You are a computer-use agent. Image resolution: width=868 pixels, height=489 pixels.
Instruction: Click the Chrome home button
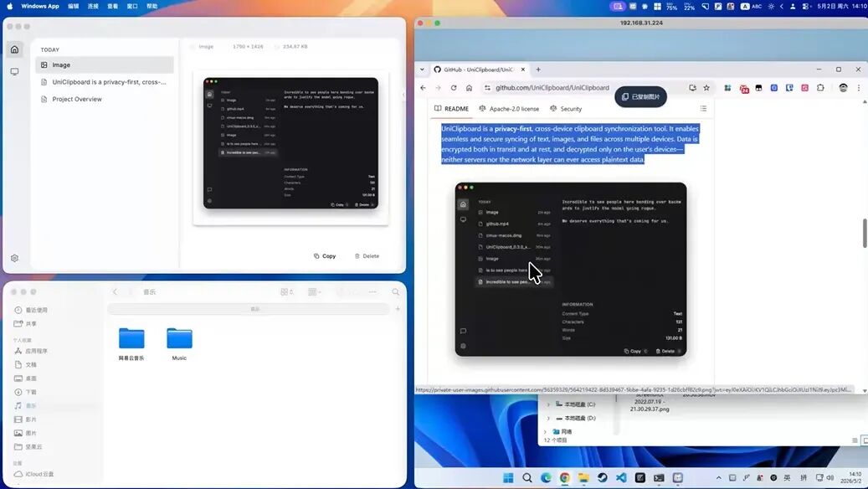469,87
